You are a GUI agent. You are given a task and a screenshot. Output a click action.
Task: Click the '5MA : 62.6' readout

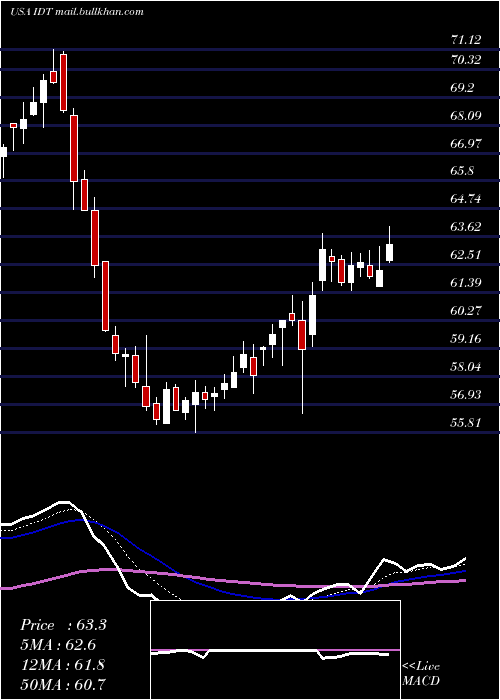pos(58,645)
